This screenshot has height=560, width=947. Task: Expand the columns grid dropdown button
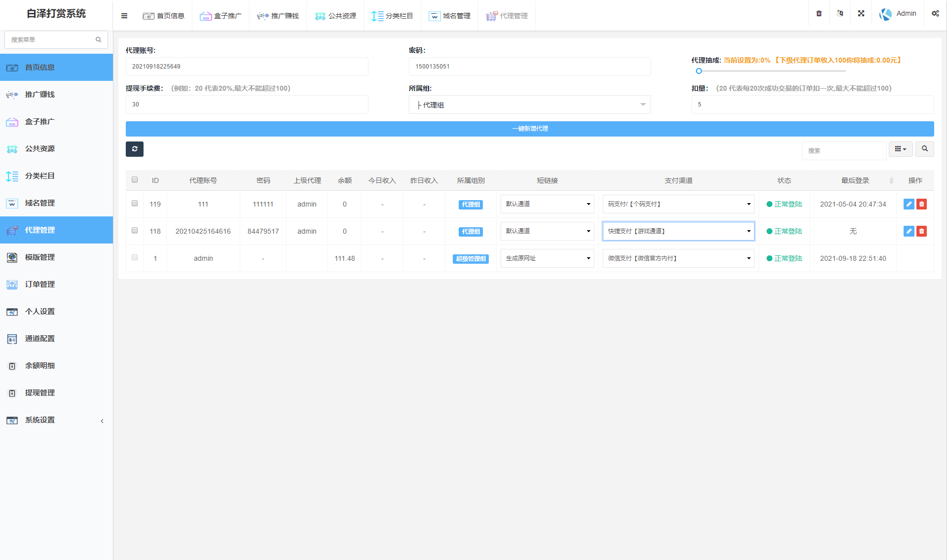pos(901,149)
